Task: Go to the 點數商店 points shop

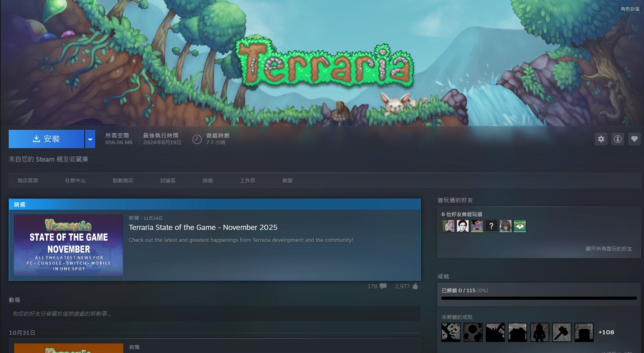Action: coord(123,181)
